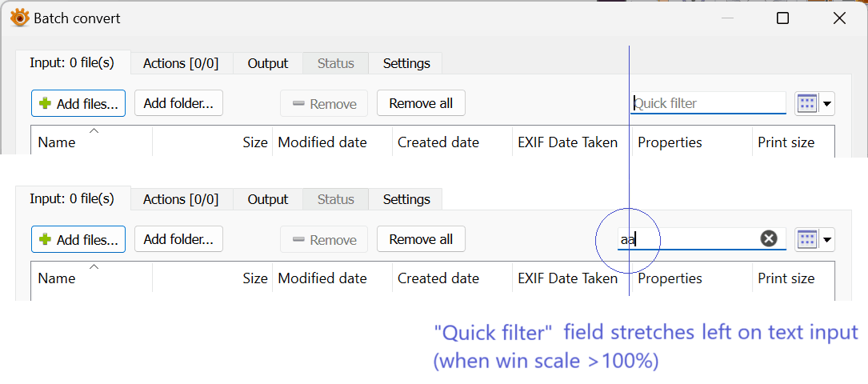Screen dimensions: 868x384
Task: Click the XnView app icon in title bar
Action: point(20,18)
